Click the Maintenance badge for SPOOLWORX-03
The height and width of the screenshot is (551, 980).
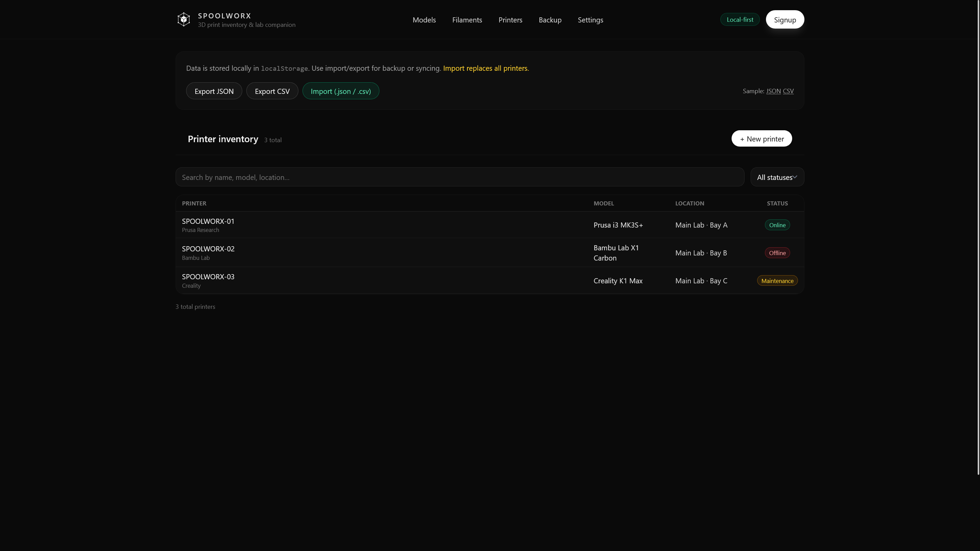tap(777, 280)
